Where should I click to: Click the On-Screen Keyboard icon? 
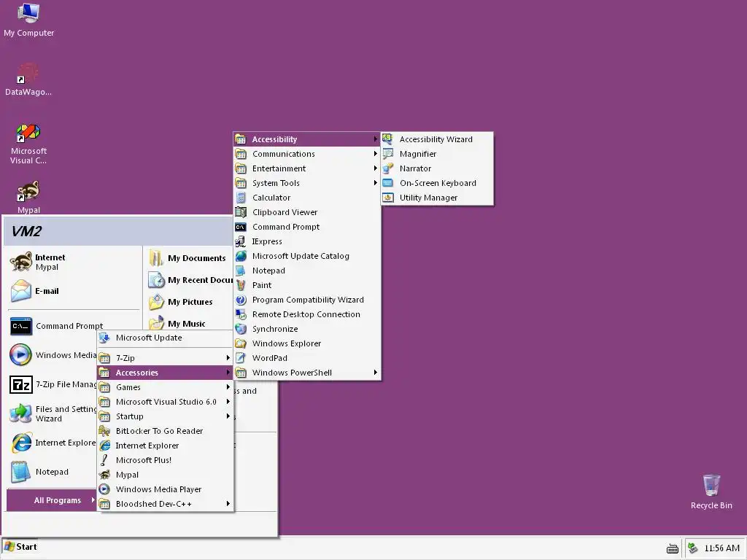point(388,183)
